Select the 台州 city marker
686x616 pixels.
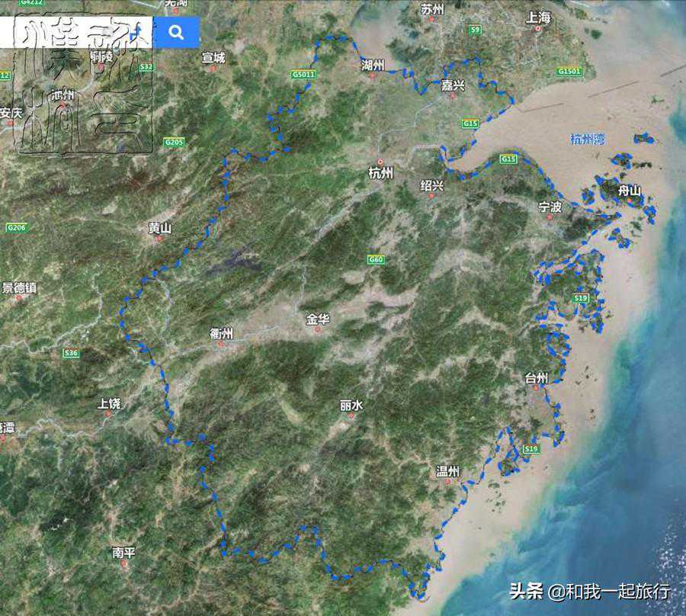pyautogui.click(x=536, y=389)
